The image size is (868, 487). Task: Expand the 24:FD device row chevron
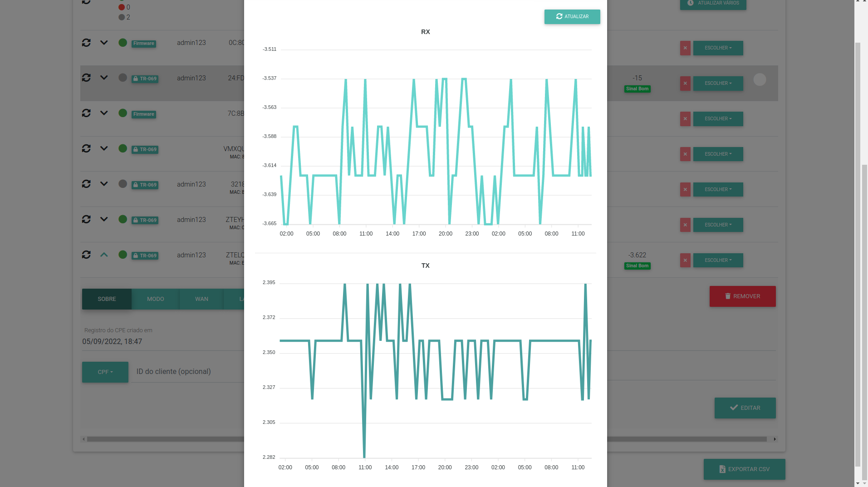click(x=104, y=78)
